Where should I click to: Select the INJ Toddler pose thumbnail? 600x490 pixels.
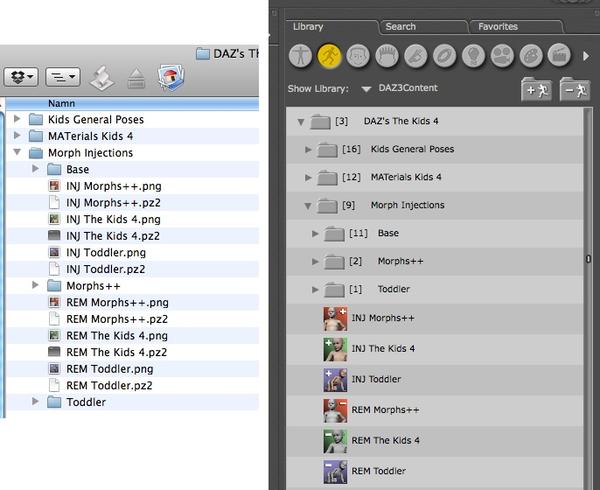[336, 379]
